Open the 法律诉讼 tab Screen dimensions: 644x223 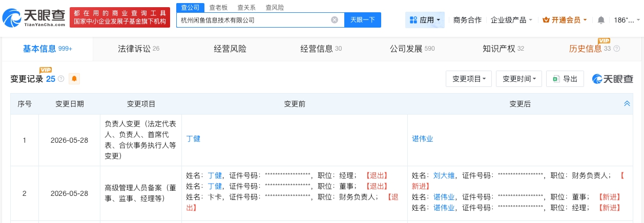pos(139,49)
